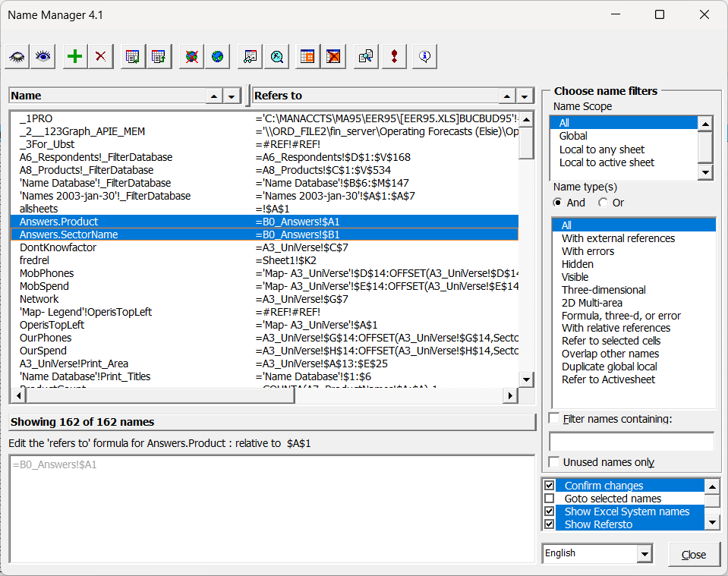Click the Refers to column header

point(376,96)
